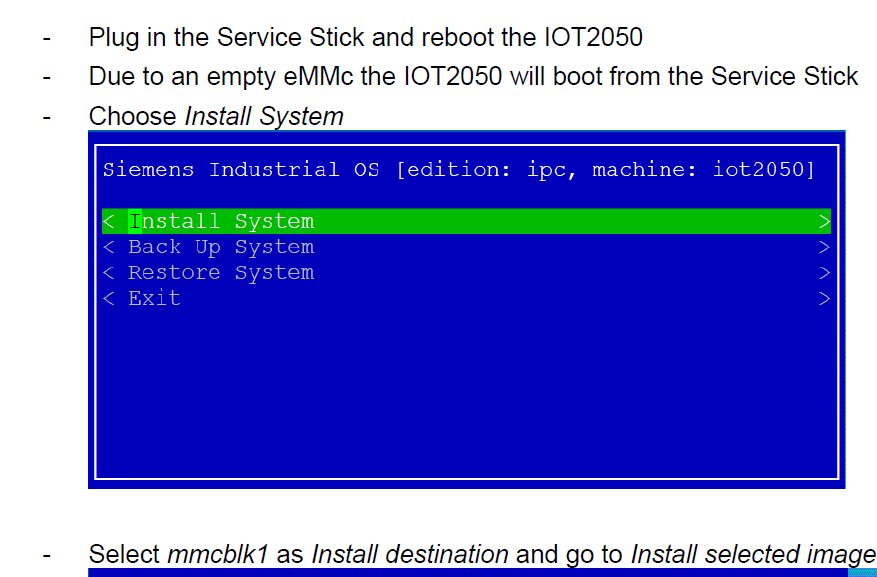Click the 'Choose Install System' instruction line
The width and height of the screenshot is (877, 577).
pos(216,117)
